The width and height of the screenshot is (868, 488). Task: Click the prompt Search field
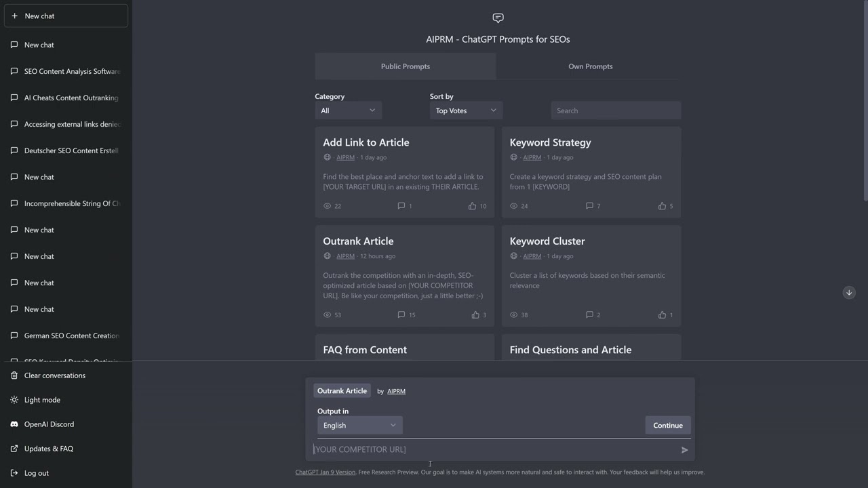click(x=615, y=110)
